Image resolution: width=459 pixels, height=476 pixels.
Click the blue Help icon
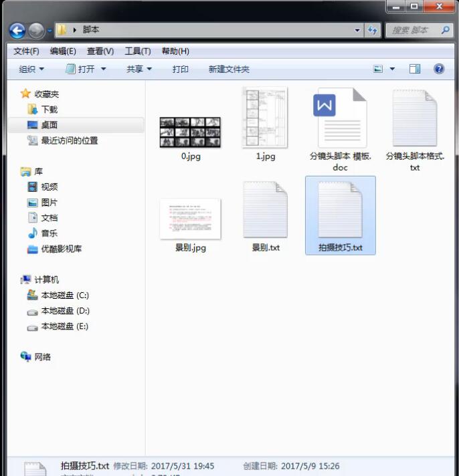pos(439,69)
